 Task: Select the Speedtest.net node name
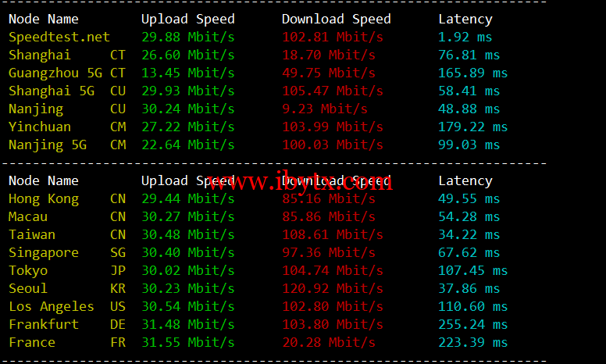pos(59,37)
